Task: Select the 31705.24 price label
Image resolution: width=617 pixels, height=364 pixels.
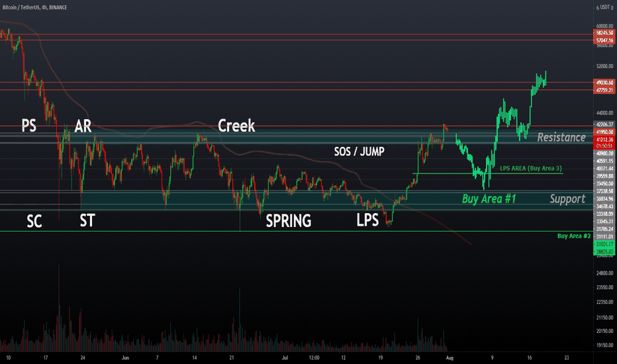Action: pyautogui.click(x=604, y=229)
